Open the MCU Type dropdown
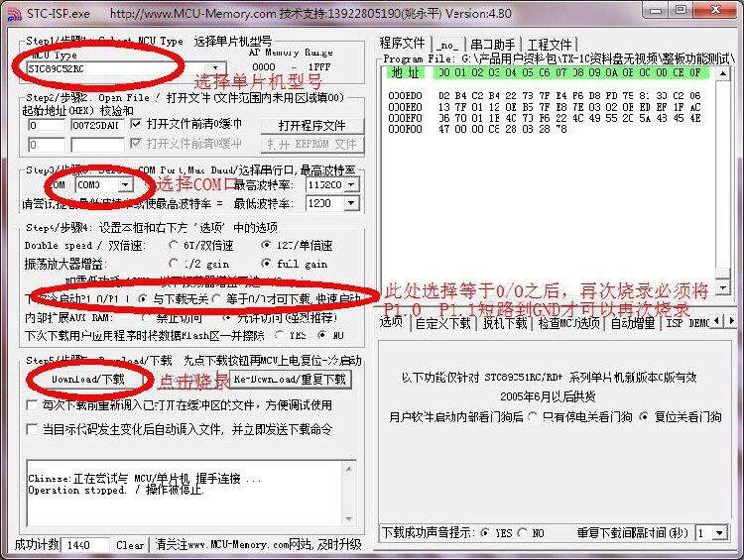This screenshot has width=744, height=560. (x=216, y=69)
